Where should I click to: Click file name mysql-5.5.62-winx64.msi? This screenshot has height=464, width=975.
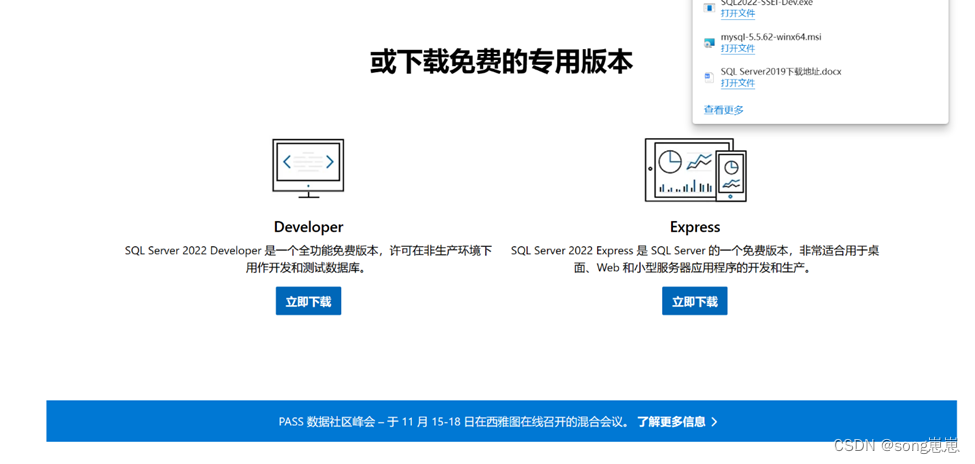point(771,37)
